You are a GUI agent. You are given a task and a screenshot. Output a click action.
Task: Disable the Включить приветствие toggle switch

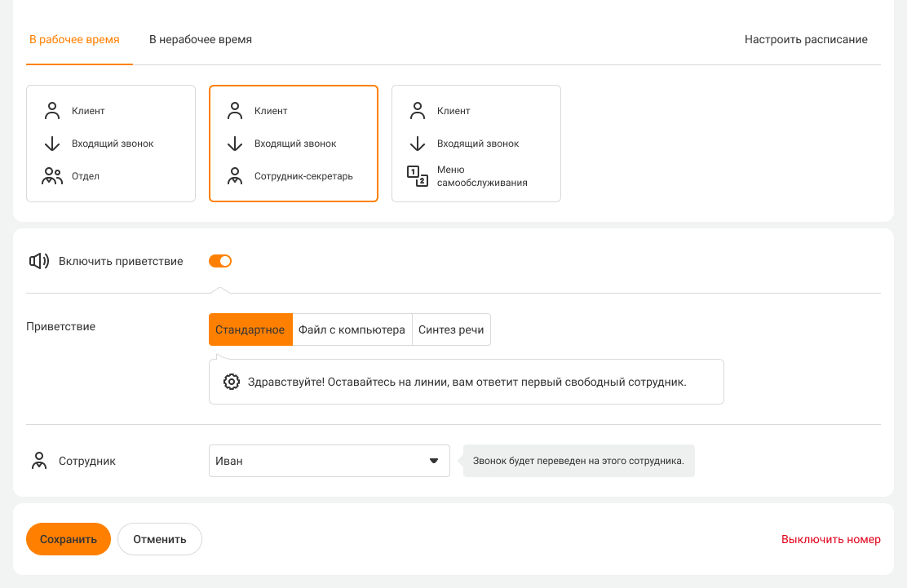pyautogui.click(x=220, y=261)
